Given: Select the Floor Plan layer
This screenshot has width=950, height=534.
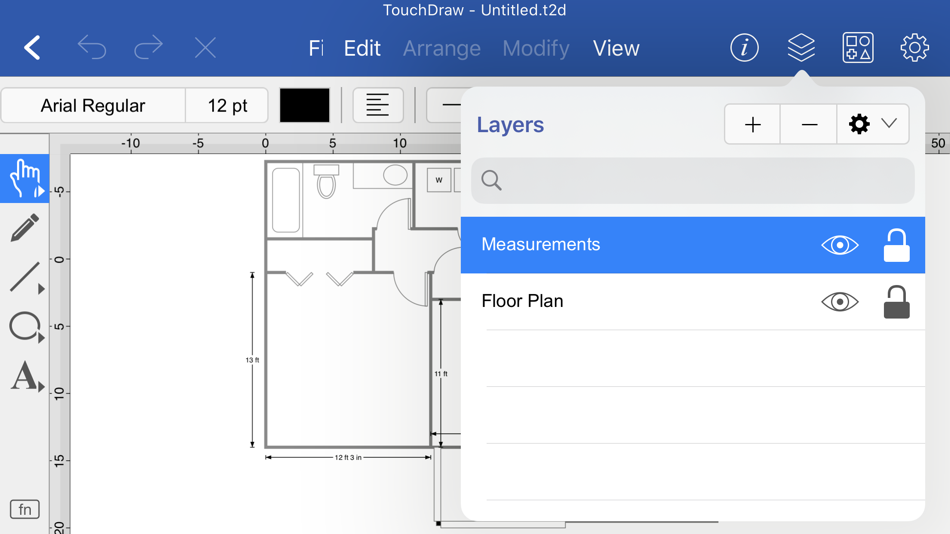Looking at the screenshot, I should coord(693,301).
